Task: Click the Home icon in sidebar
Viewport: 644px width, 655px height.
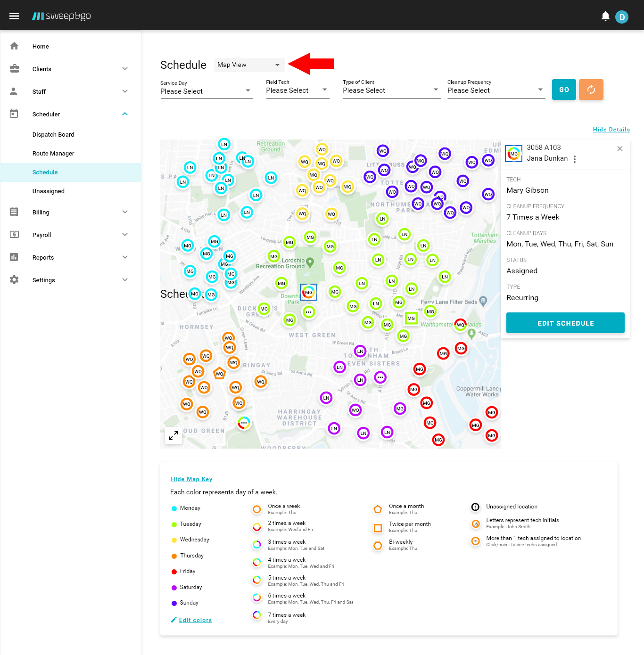Action: click(14, 46)
